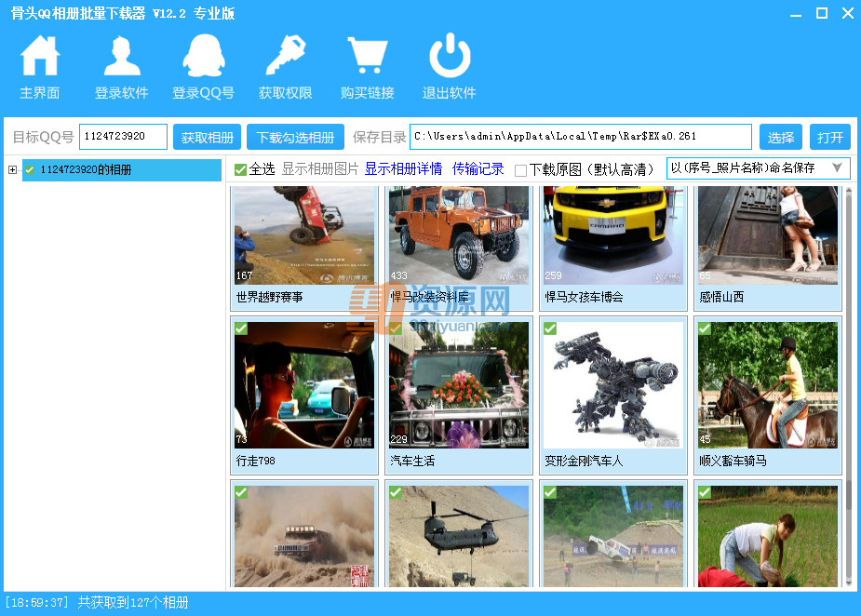Click the 顺义套车骑马 album name
Screen dimensions: 861x616
[733, 462]
